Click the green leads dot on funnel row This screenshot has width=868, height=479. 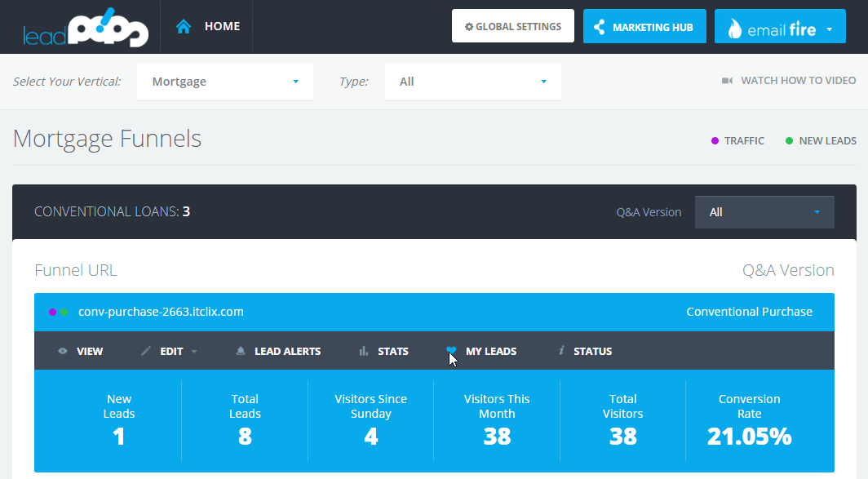[x=64, y=313]
